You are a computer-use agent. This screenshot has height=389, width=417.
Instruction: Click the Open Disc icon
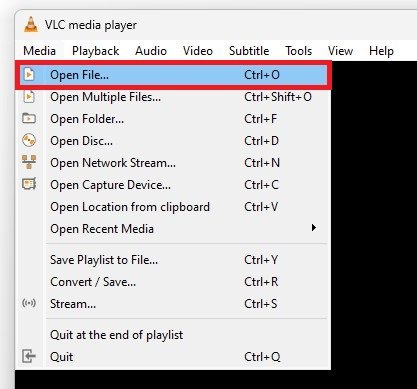click(29, 140)
